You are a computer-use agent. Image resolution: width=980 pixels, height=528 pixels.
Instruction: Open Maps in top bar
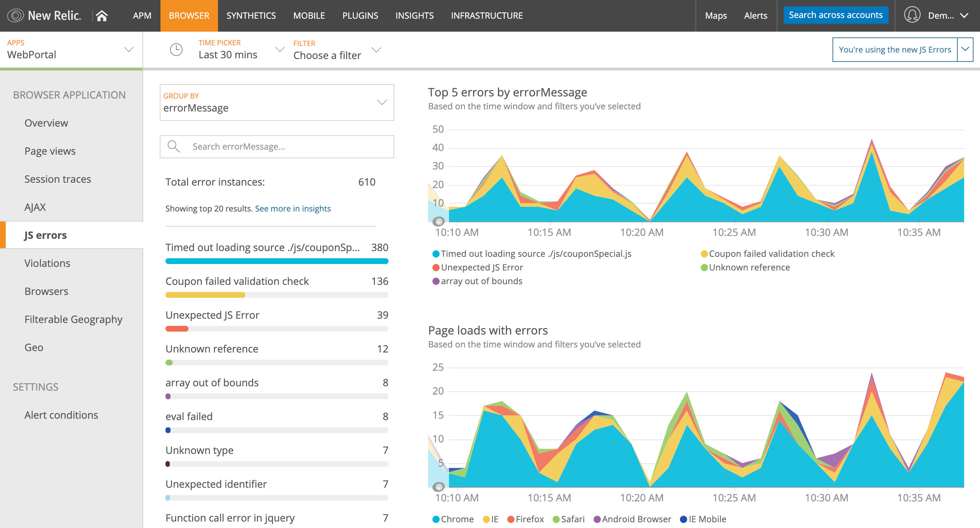pos(716,15)
